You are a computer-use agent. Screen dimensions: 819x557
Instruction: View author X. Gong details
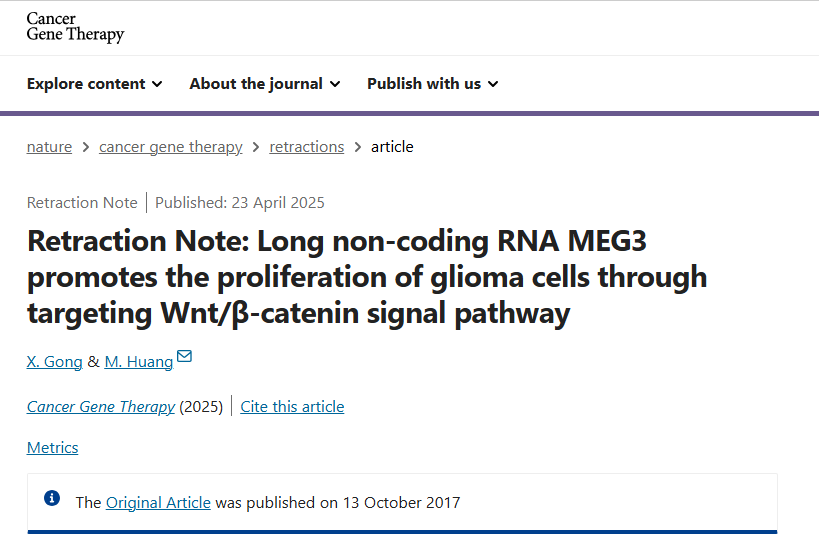click(x=54, y=362)
